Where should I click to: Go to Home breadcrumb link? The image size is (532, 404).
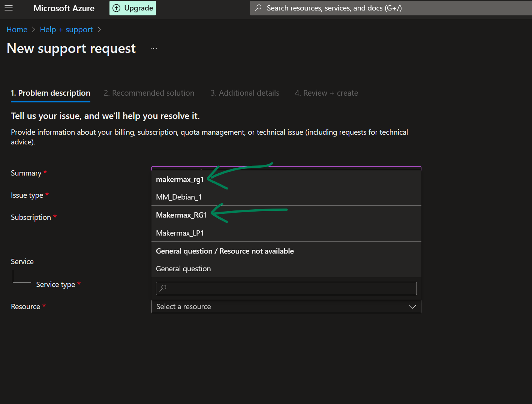(x=17, y=30)
